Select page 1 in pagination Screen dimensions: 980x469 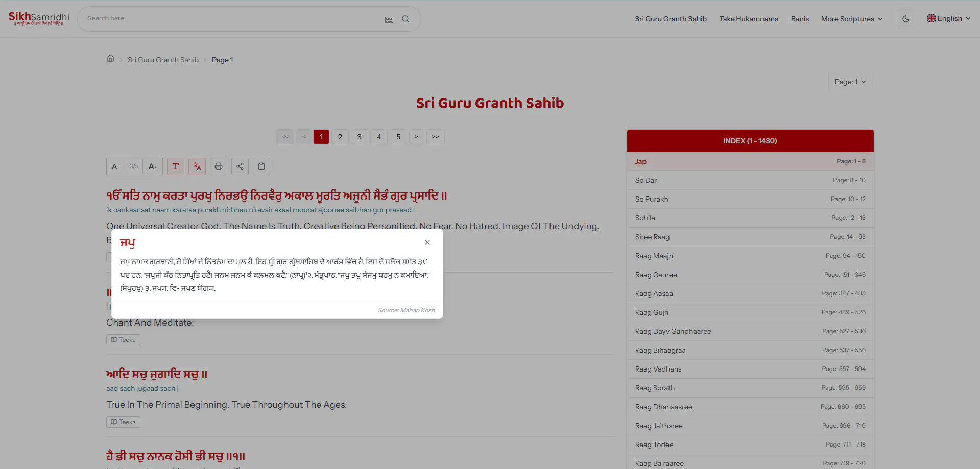click(321, 137)
